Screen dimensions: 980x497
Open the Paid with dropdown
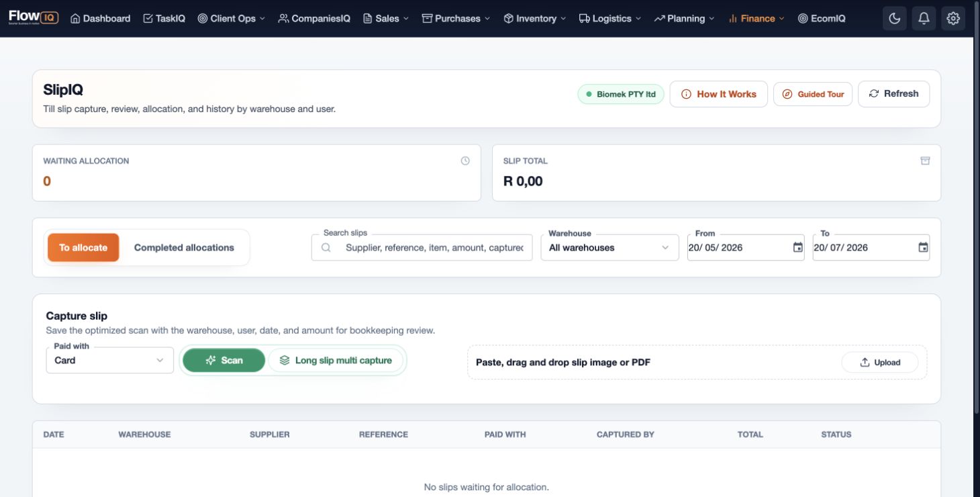[x=110, y=360]
